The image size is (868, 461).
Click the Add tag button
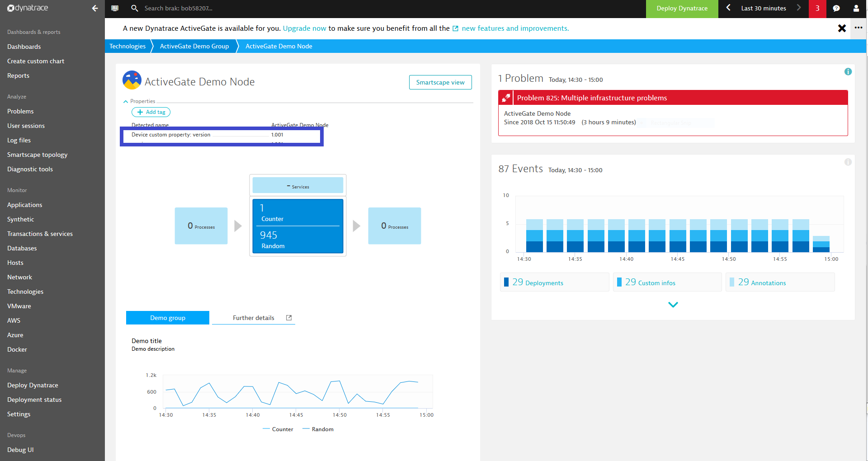[x=151, y=112]
